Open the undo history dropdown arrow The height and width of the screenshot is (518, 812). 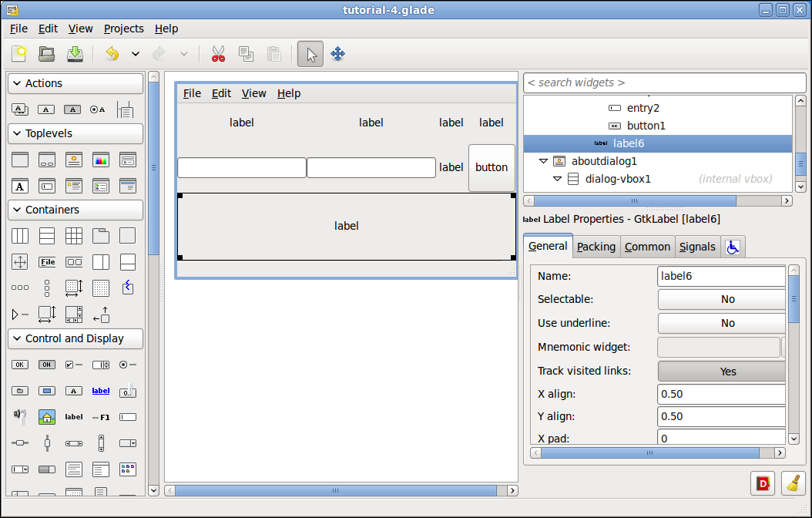click(135, 54)
